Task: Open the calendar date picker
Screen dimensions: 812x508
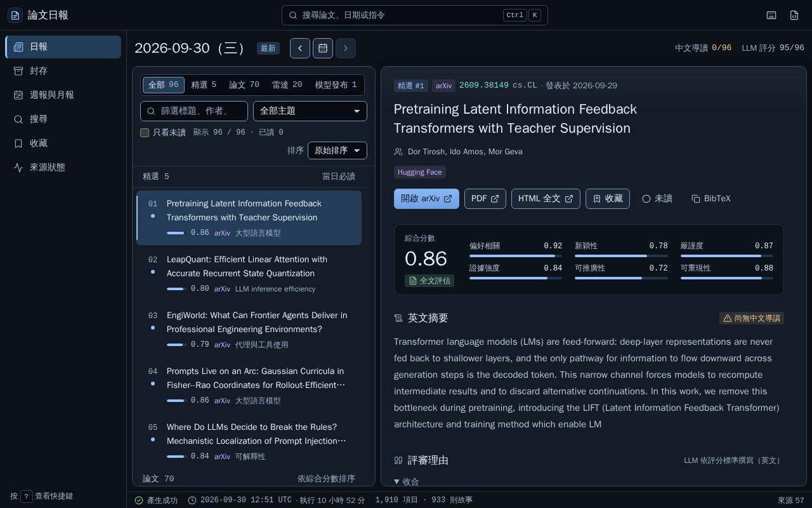Action: [323, 48]
